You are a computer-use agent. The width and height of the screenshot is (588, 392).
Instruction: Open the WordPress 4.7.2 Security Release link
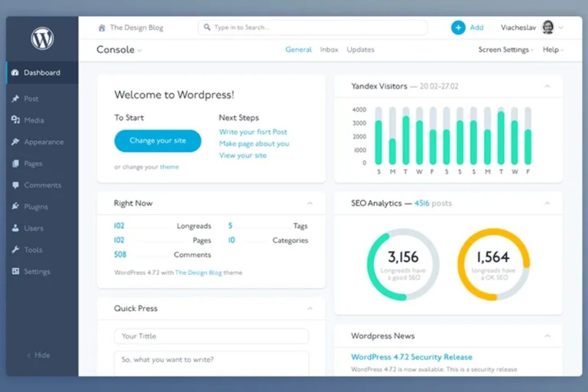click(411, 357)
